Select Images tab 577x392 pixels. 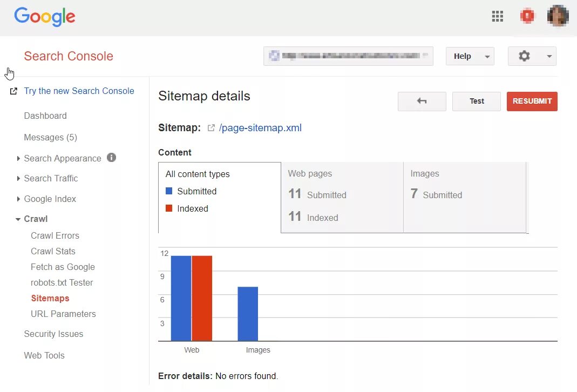pos(465,198)
